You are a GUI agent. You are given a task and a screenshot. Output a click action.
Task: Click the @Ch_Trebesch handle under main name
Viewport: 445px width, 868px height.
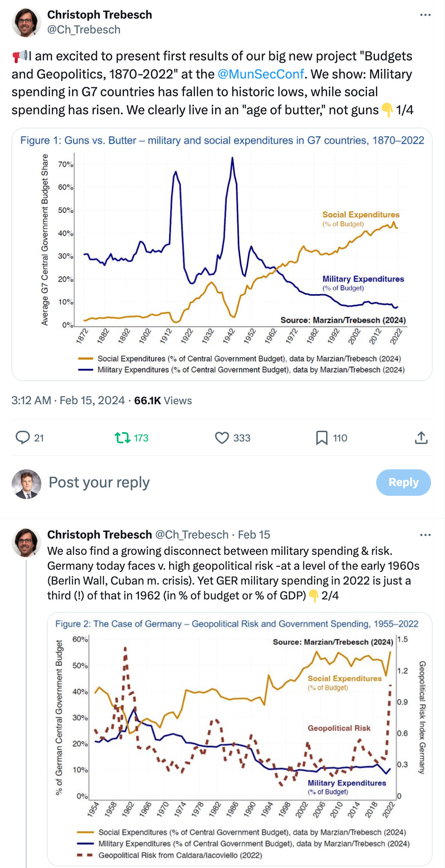tap(84, 30)
